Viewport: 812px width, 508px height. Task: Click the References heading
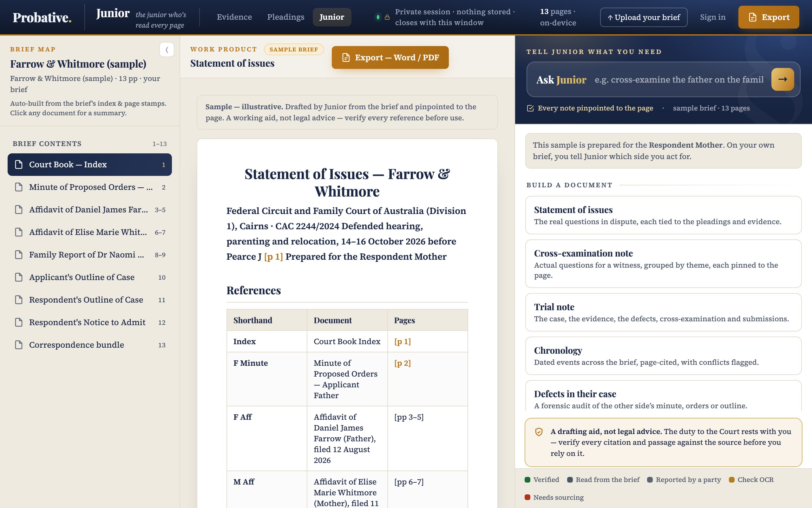(x=254, y=290)
